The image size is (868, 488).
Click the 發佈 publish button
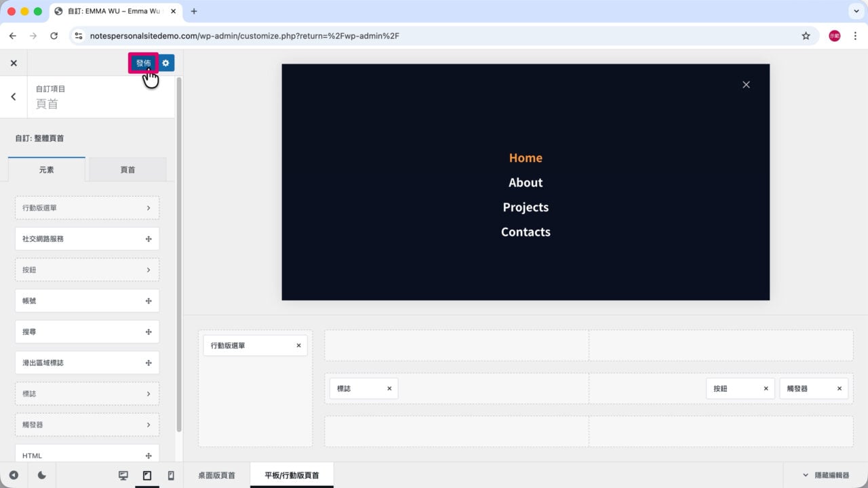point(143,63)
